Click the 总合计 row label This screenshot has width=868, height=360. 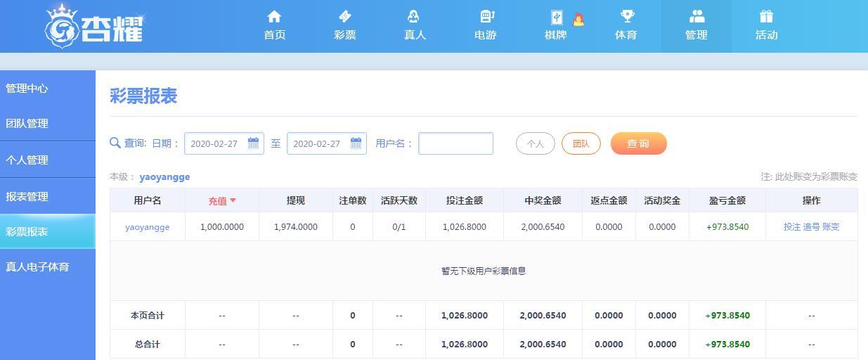tap(148, 344)
